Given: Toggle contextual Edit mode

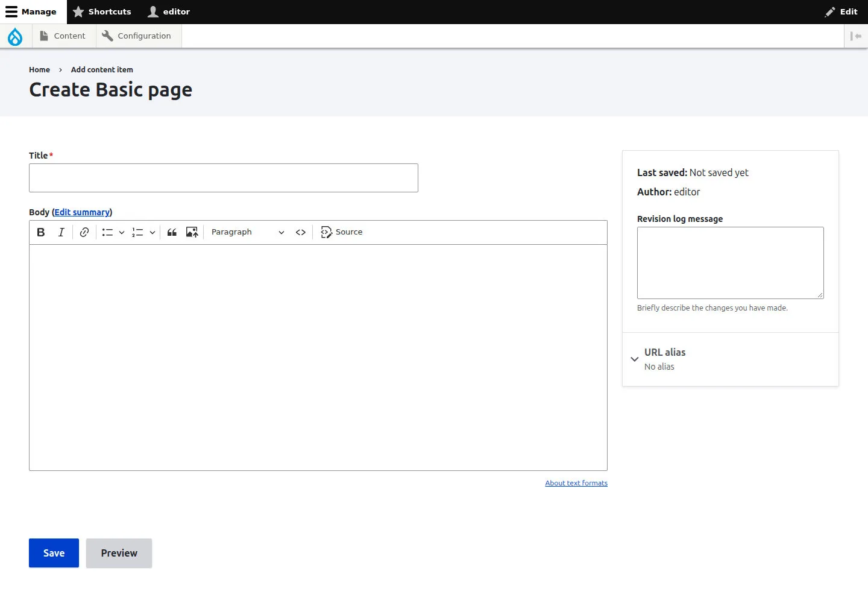Looking at the screenshot, I should [x=841, y=12].
